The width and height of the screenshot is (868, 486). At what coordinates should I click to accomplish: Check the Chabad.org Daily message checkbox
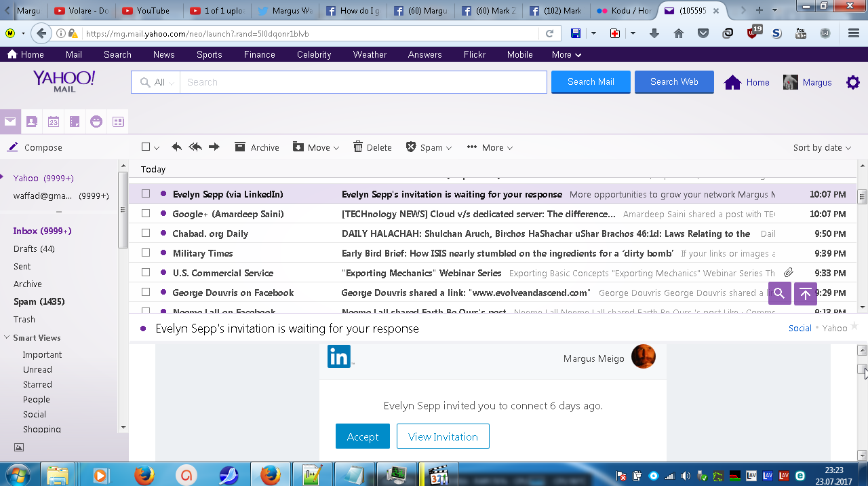[146, 233]
